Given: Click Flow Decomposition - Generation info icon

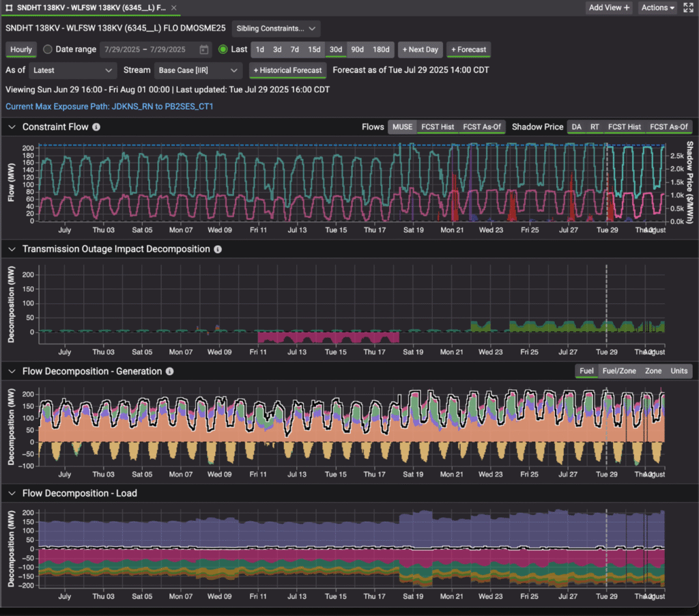Looking at the screenshot, I should pos(169,372).
